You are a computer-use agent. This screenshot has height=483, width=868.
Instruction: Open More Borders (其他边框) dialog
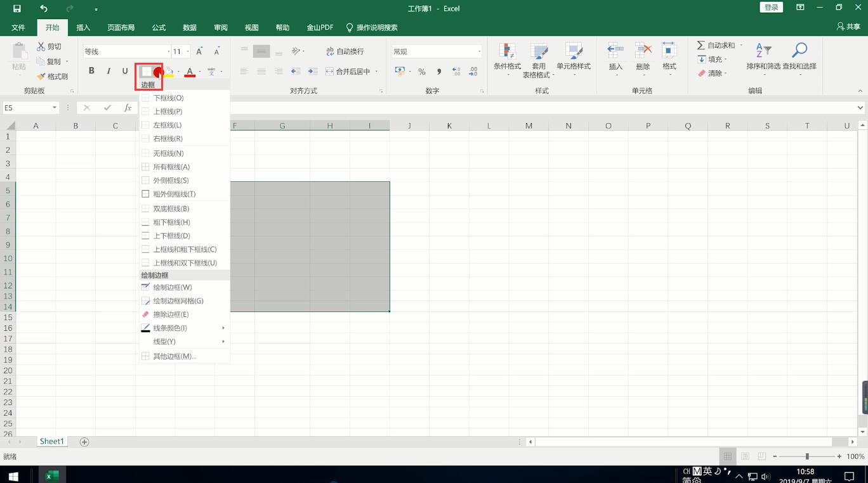click(184, 356)
